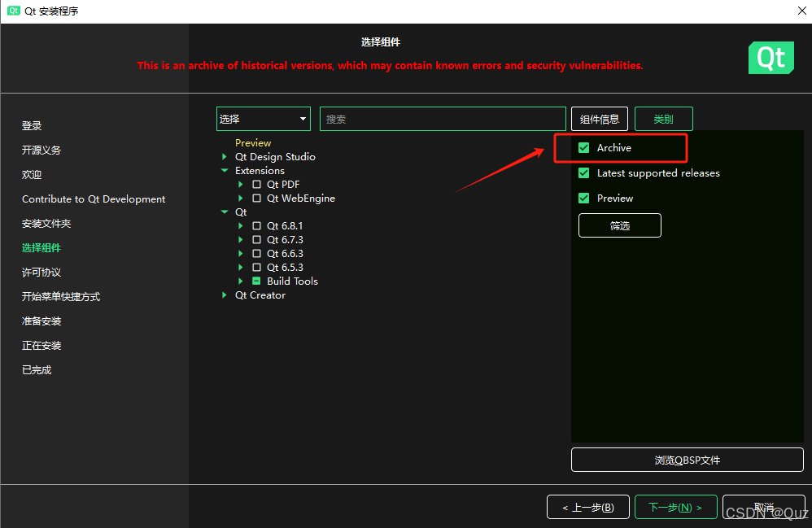Click the 筛选 filter button
812x528 pixels.
point(620,225)
